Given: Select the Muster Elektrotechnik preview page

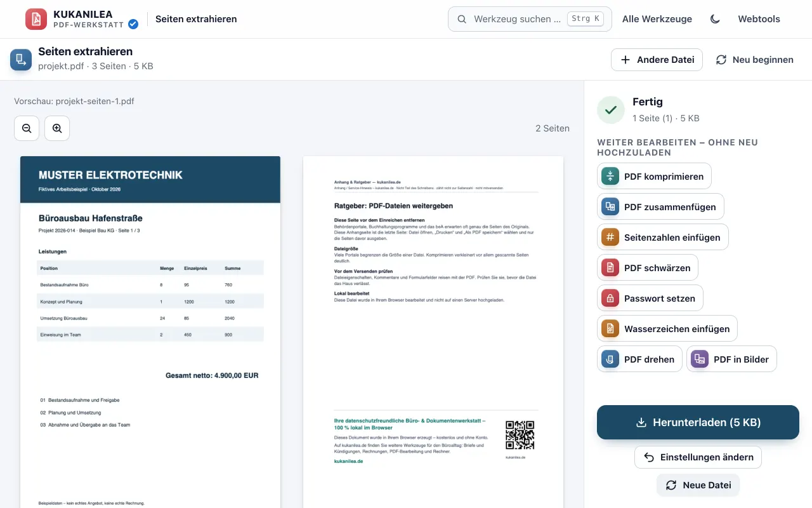Looking at the screenshot, I should pyautogui.click(x=150, y=332).
